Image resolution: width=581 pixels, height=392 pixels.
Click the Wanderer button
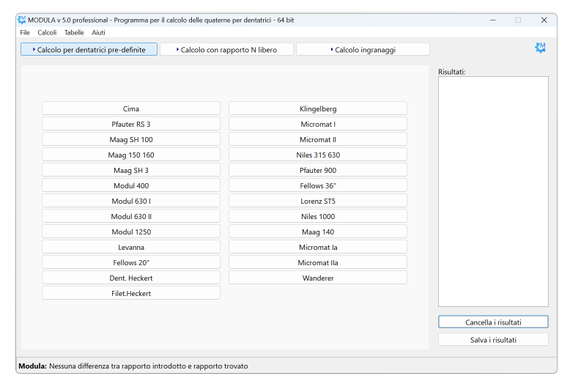(x=318, y=278)
